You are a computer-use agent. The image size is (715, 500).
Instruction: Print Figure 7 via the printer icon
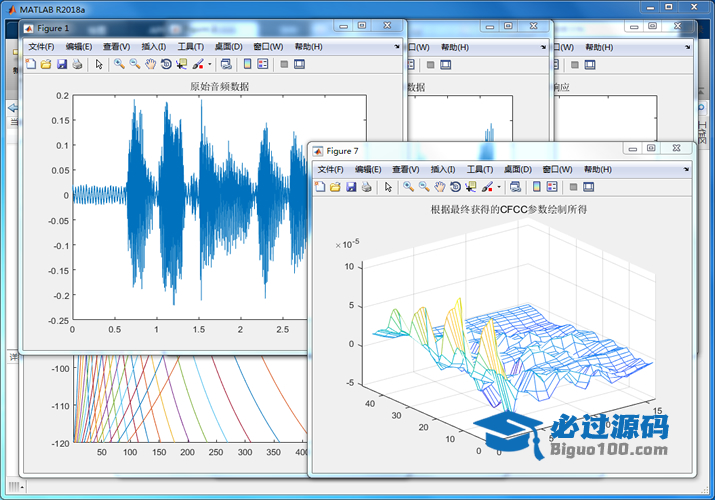pyautogui.click(x=367, y=187)
